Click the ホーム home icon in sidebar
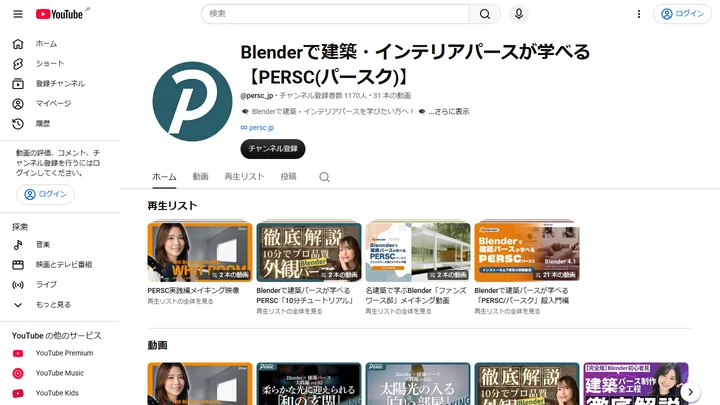 18,44
